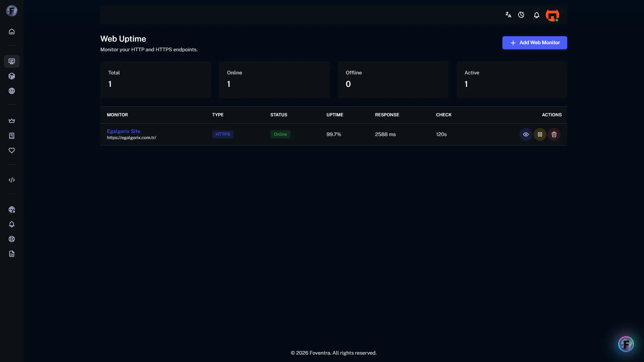The width and height of the screenshot is (644, 362).
Task: Open the Egalgorix Site monitor link
Action: point(123,131)
